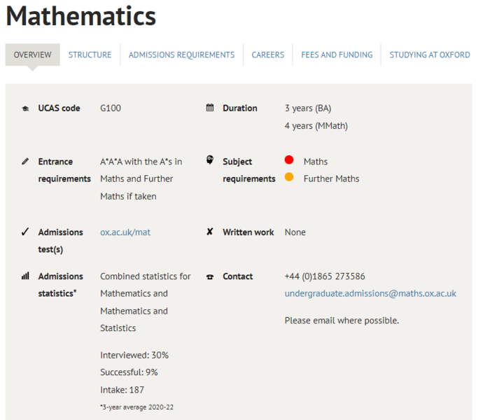Viewport: 504px width, 420px height.
Task: Click the undergraduate admissions email address link
Action: click(370, 293)
